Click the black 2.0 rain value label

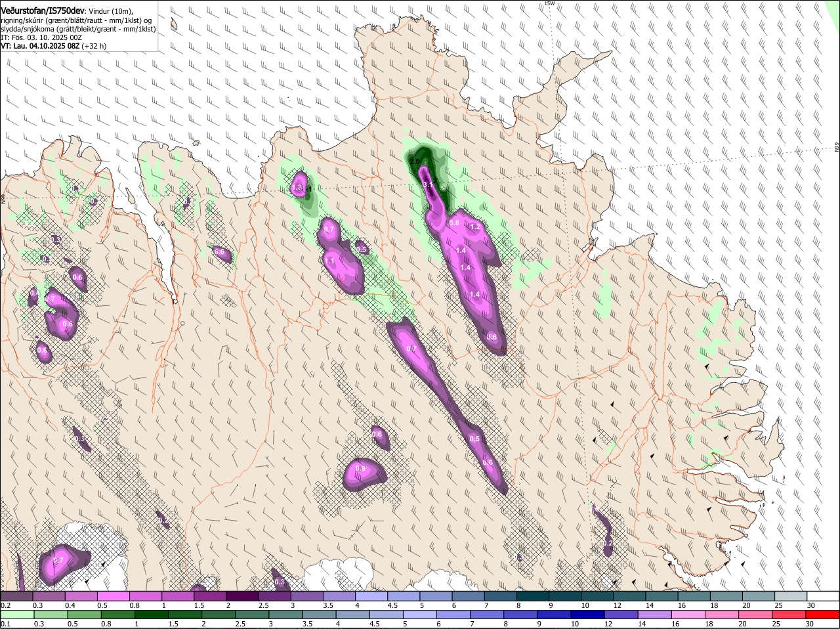[414, 161]
